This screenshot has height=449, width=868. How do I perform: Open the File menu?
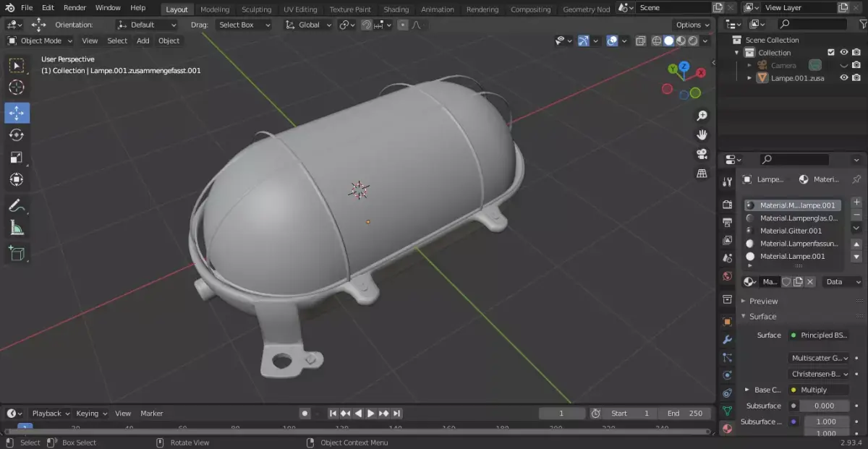27,8
